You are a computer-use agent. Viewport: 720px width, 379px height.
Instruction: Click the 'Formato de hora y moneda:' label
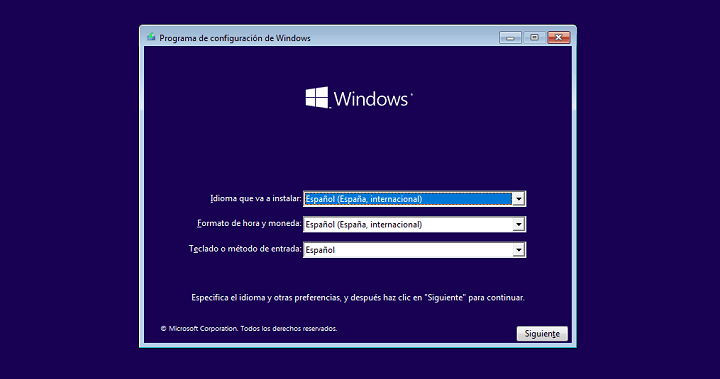point(249,223)
